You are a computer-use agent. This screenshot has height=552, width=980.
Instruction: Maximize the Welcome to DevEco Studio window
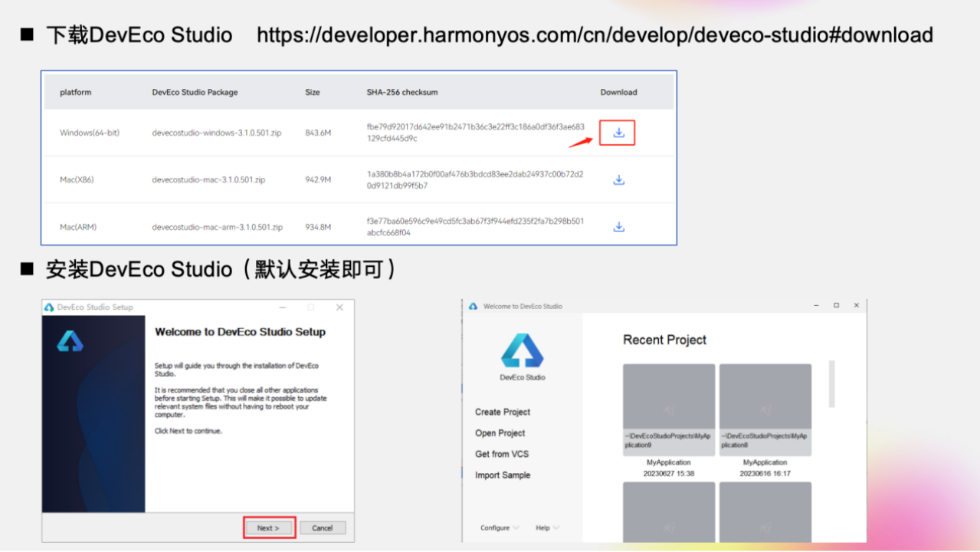(836, 305)
